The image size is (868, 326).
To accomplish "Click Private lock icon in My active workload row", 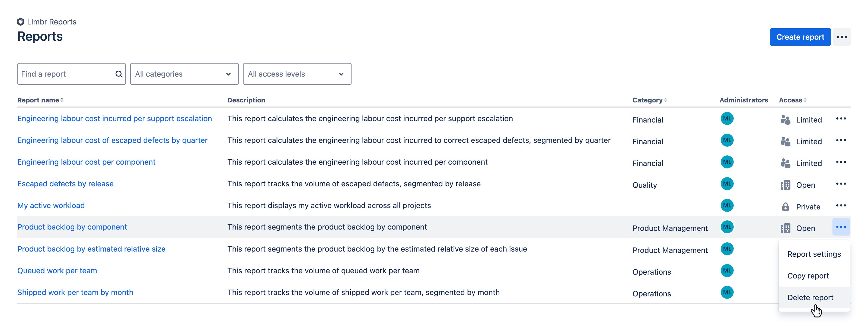I will 785,207.
